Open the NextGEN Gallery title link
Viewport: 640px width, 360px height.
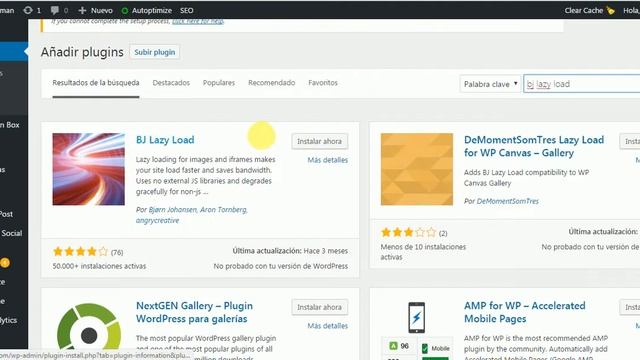[194, 312]
